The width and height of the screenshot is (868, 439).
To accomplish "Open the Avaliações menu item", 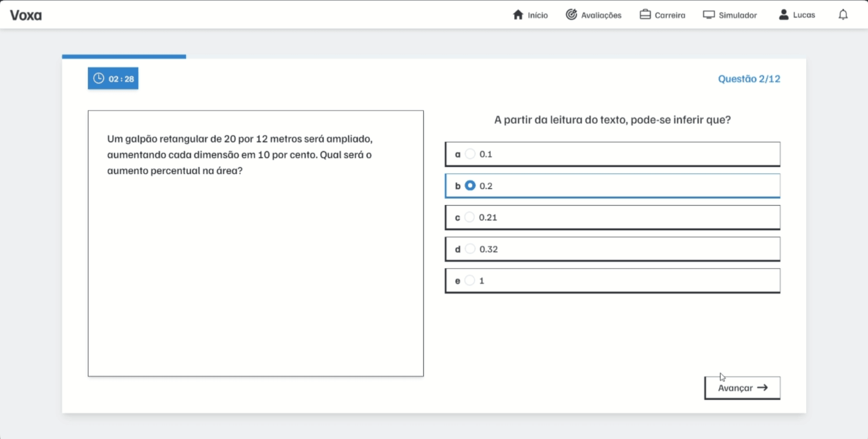I will (x=594, y=15).
